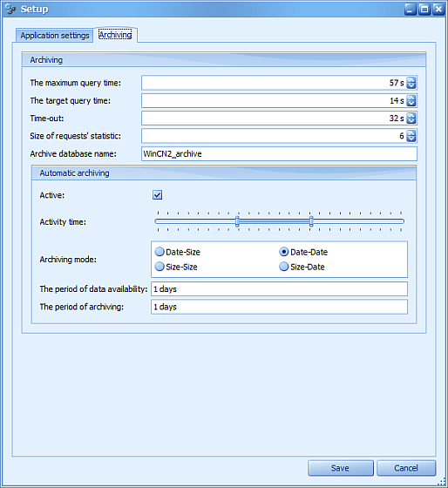Screen dimensions: 448x488
Task: Click the Time-out spinner arrows
Action: [x=411, y=119]
